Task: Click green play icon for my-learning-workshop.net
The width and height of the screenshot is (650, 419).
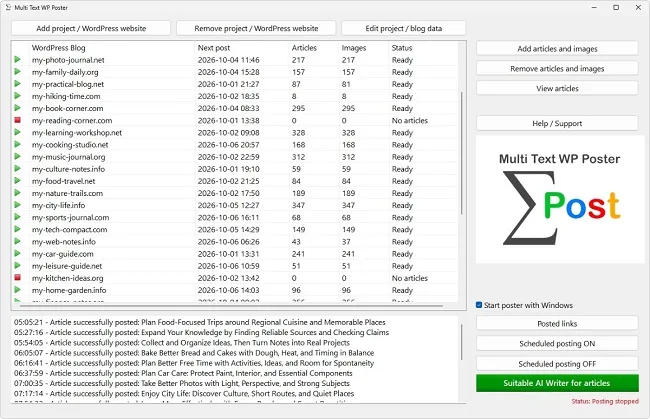Action: (17, 132)
